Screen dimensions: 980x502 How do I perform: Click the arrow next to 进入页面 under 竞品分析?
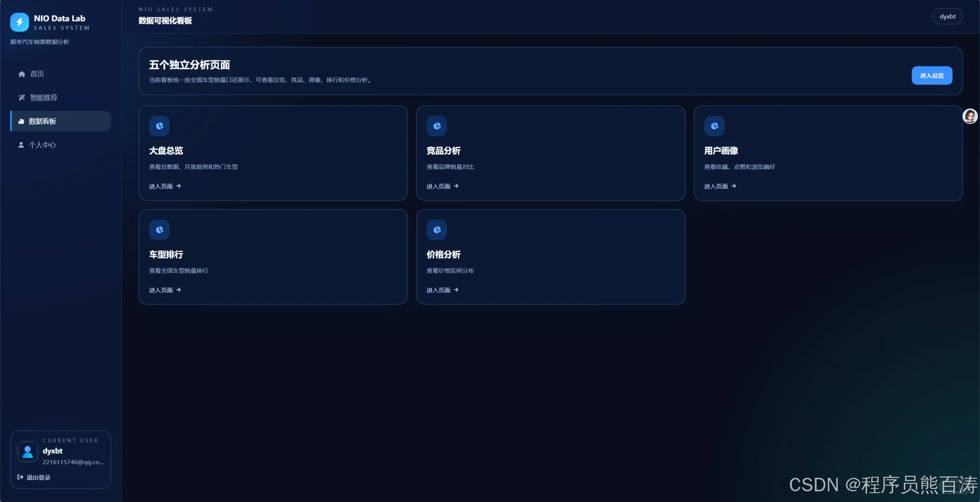pos(456,186)
